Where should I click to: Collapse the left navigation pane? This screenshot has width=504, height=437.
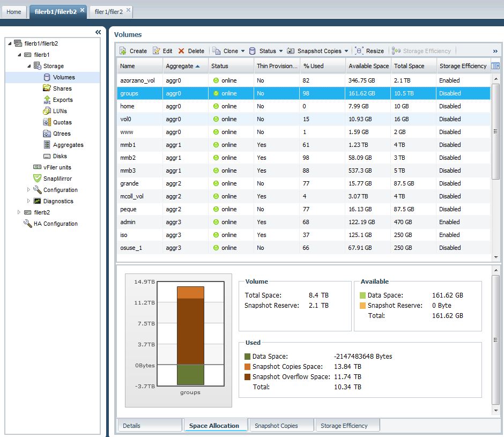(98, 33)
